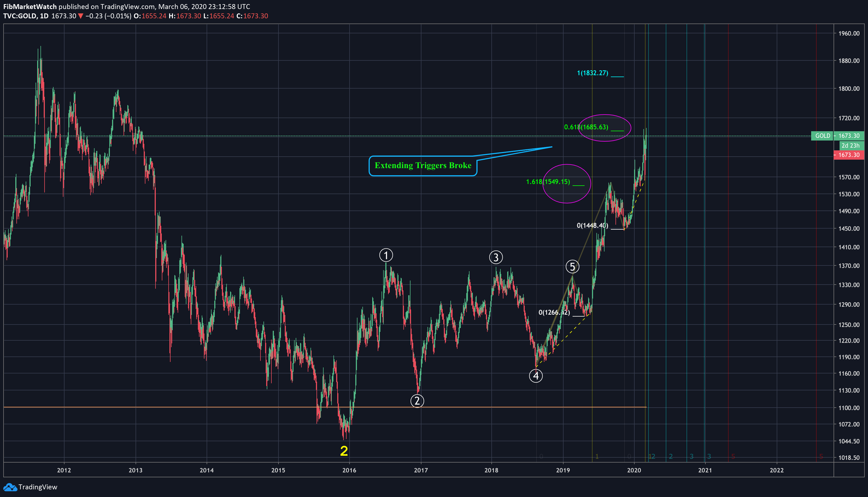Viewport: 868px width, 497px height.
Task: Click the 0.618(1685.63) Fibonacci level label
Action: (x=586, y=127)
